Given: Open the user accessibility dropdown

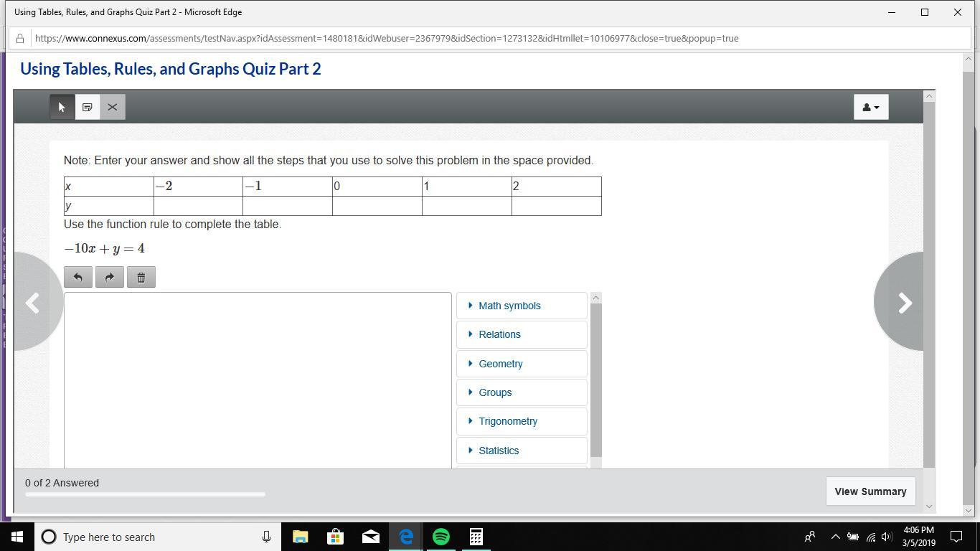Looking at the screenshot, I should (871, 107).
